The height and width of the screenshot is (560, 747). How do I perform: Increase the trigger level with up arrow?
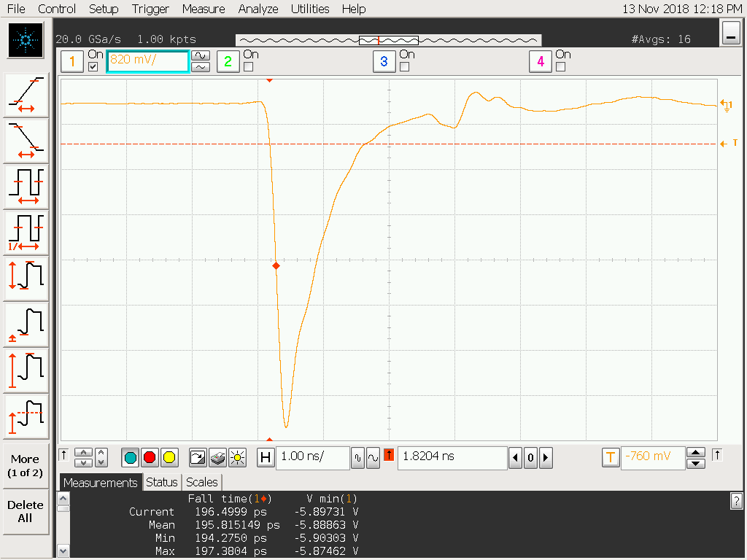point(695,452)
